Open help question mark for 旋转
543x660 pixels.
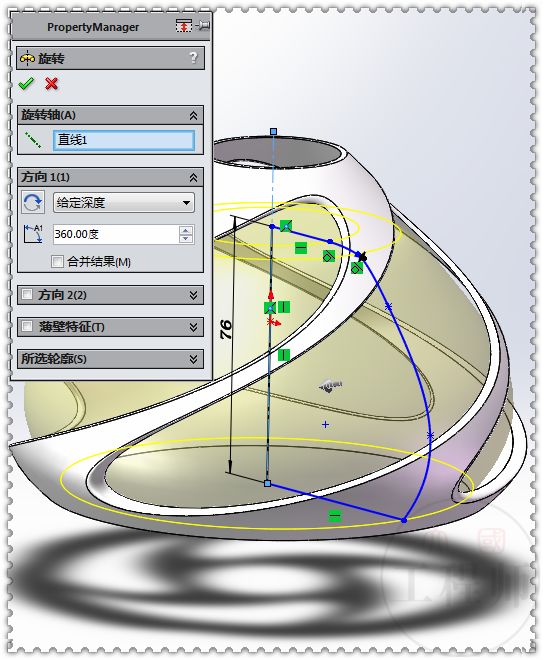click(193, 58)
